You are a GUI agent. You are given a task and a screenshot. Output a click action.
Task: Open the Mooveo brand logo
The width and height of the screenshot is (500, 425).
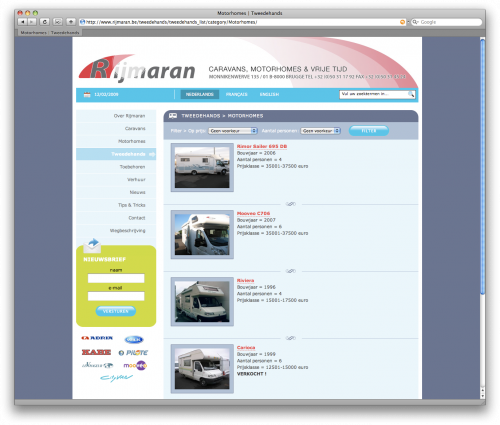[135, 365]
